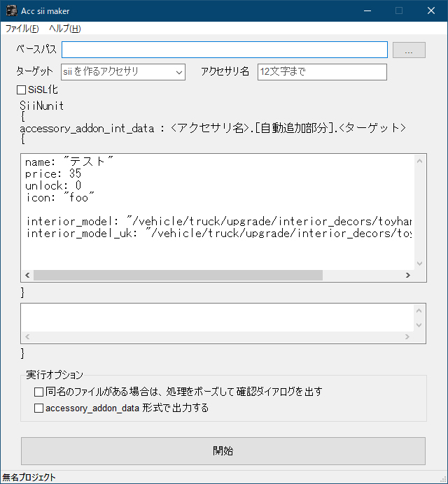Open the ターゲット accessory dropdown
This screenshot has width=448, height=484.
123,72
